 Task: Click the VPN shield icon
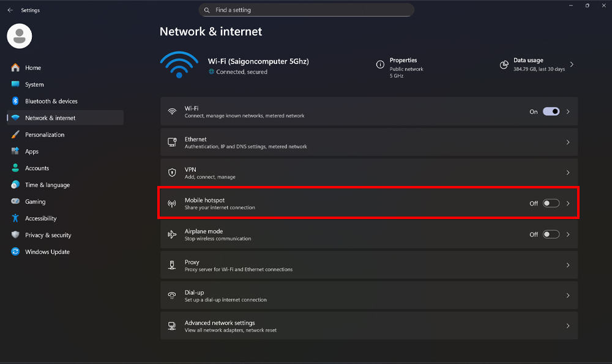pos(171,173)
